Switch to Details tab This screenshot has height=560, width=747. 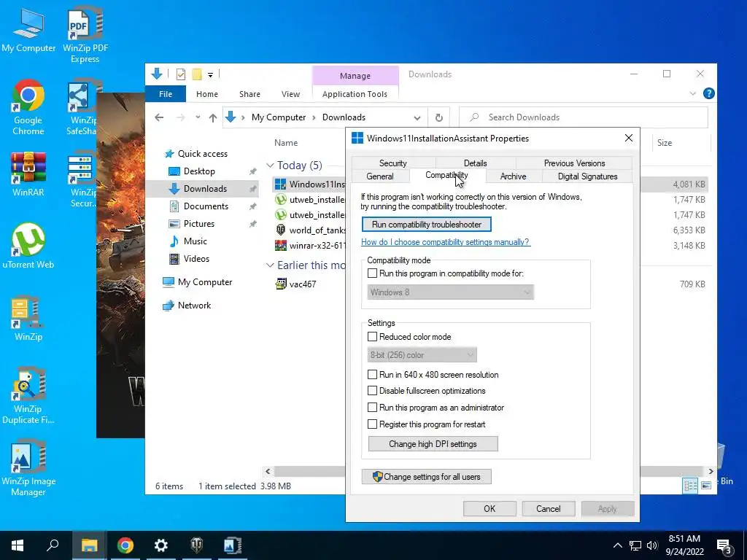click(x=476, y=163)
